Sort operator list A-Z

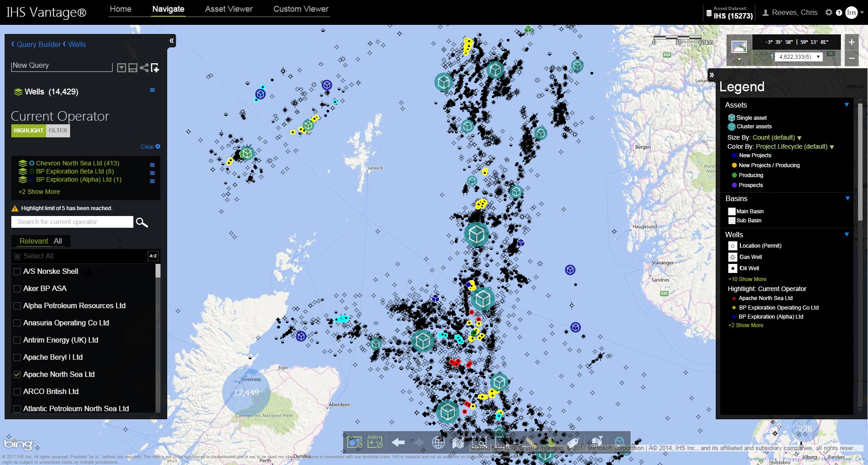153,256
